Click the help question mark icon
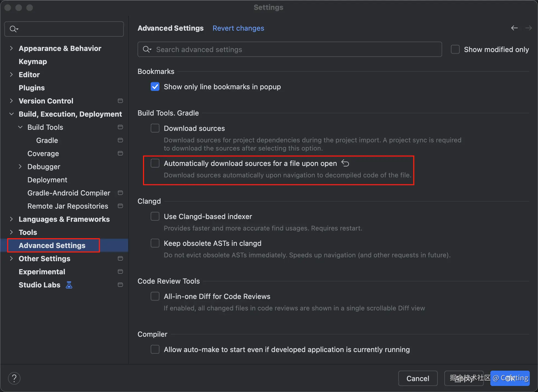Screen dimensions: 538x392 coord(14,378)
